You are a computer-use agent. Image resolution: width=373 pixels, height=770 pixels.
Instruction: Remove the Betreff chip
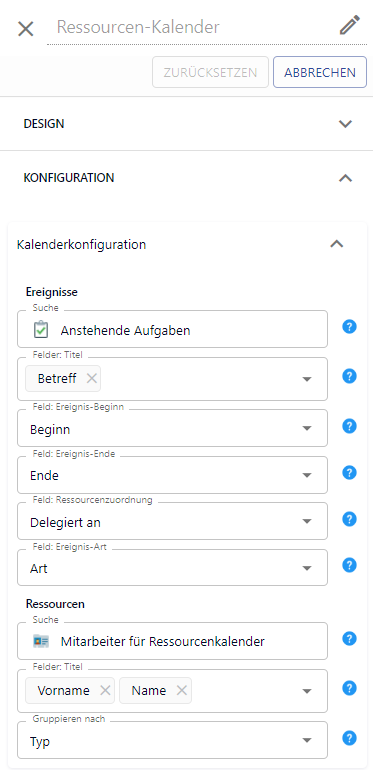(x=91, y=378)
